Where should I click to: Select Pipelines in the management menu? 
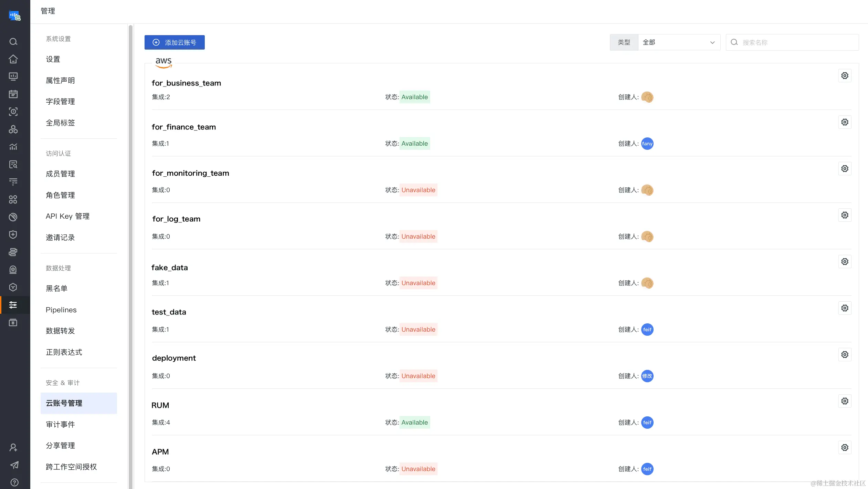(x=61, y=310)
